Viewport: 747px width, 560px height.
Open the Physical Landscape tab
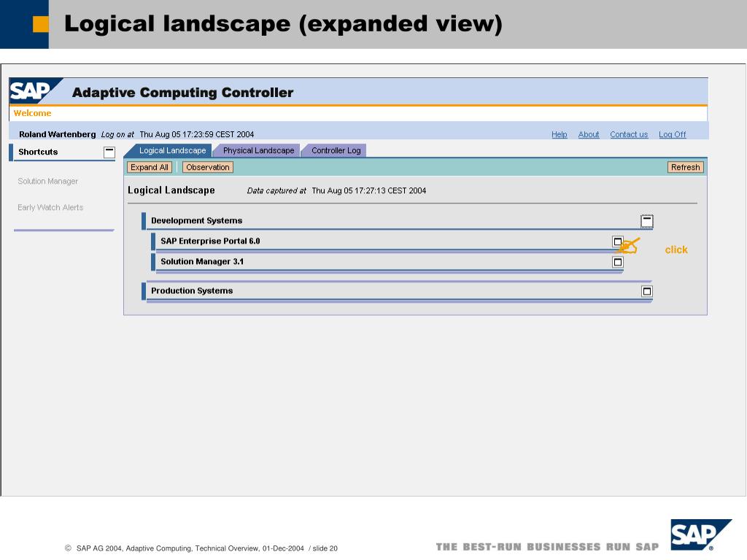[x=258, y=150]
